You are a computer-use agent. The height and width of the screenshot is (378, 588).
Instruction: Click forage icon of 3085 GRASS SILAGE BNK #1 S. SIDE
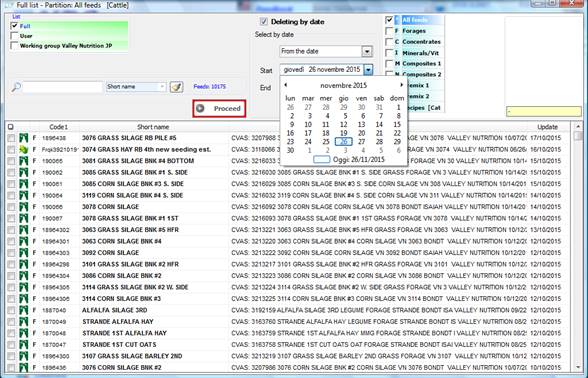click(x=24, y=172)
